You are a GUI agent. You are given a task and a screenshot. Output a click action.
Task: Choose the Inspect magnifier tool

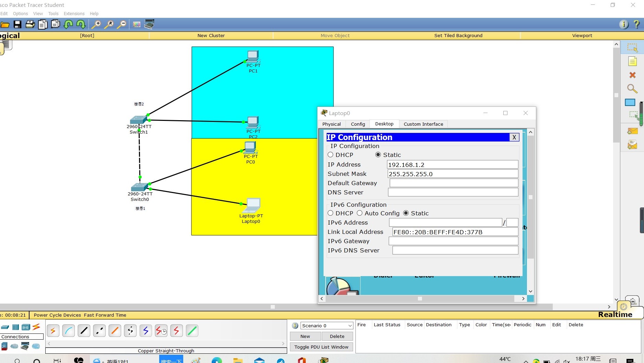point(632,89)
